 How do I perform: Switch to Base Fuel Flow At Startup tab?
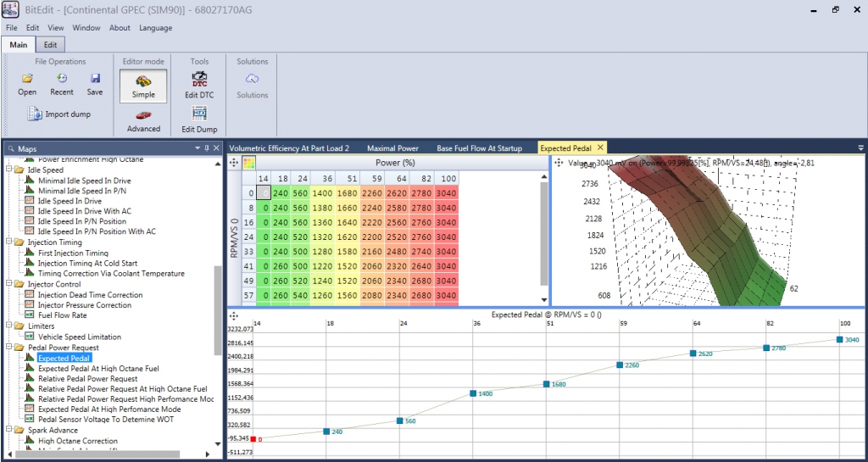[480, 148]
